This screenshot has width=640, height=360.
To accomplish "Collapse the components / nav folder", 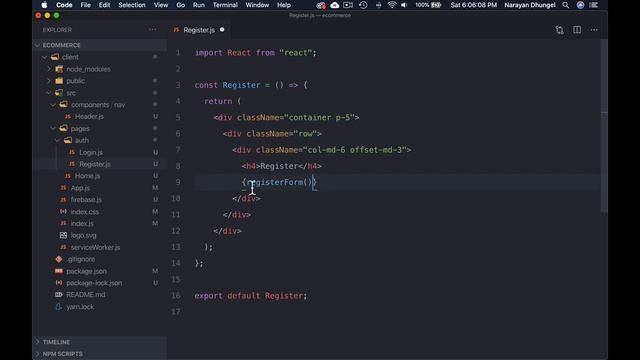I will pos(53,105).
